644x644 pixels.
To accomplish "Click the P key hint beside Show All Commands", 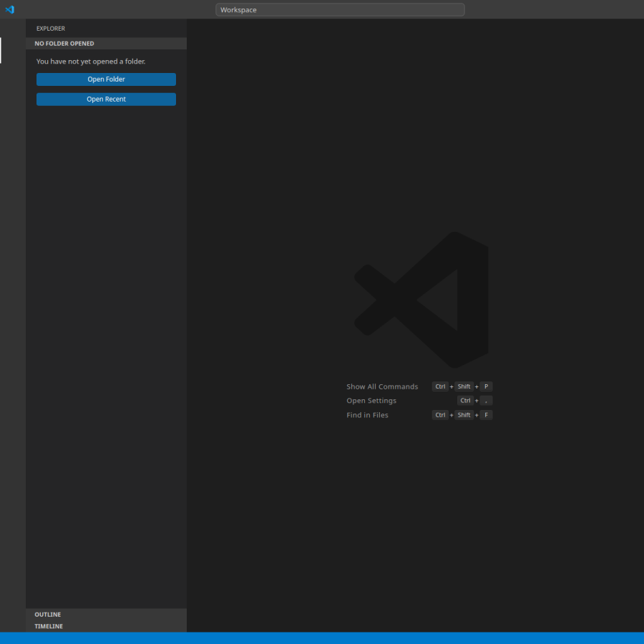I will click(x=486, y=386).
